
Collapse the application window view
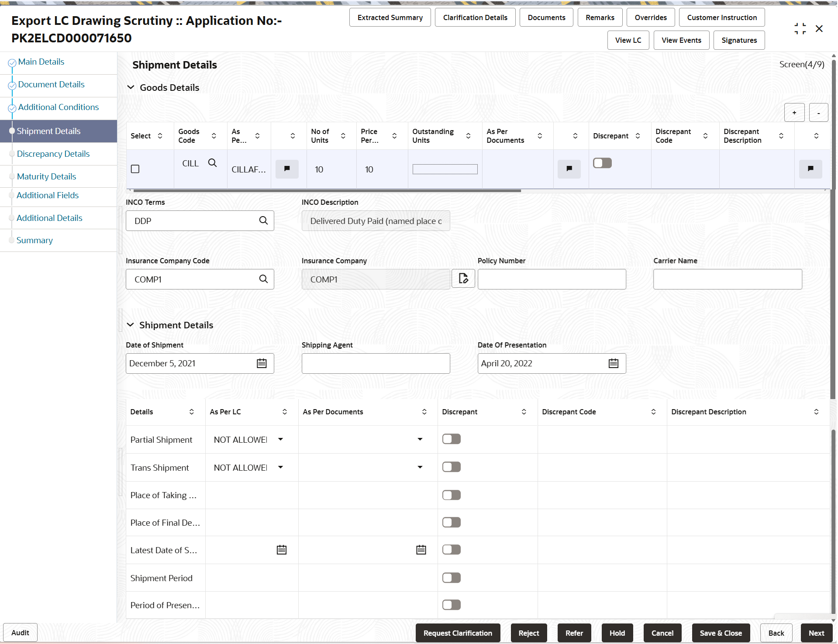coord(800,29)
